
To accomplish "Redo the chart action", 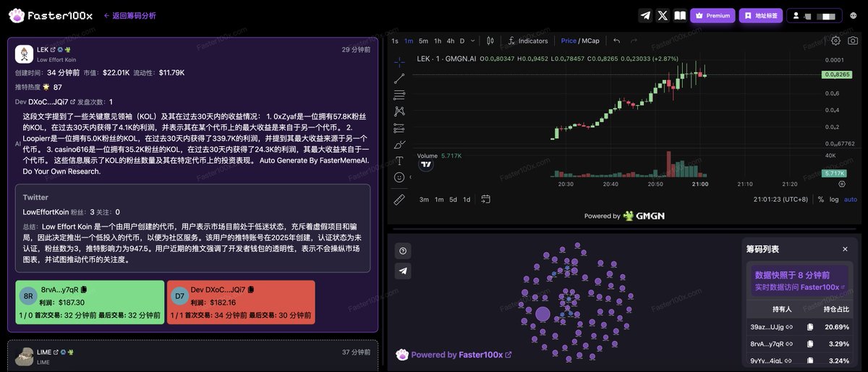I will (634, 41).
